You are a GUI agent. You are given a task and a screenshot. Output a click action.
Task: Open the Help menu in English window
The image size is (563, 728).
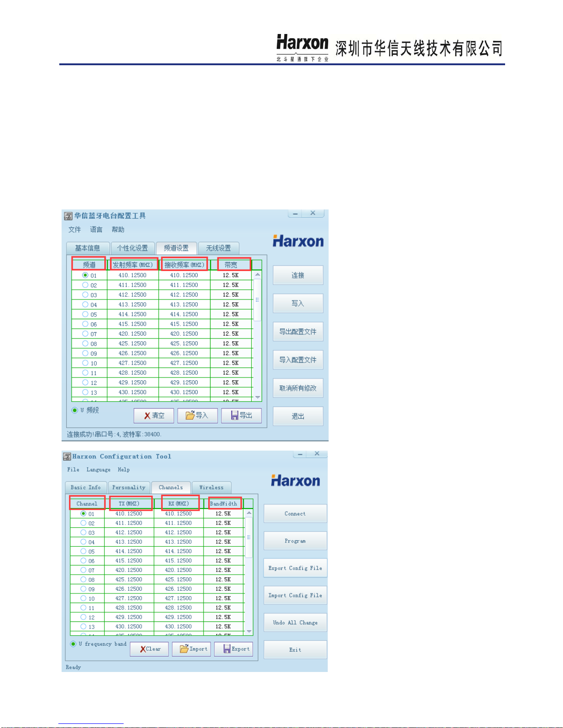[124, 469]
